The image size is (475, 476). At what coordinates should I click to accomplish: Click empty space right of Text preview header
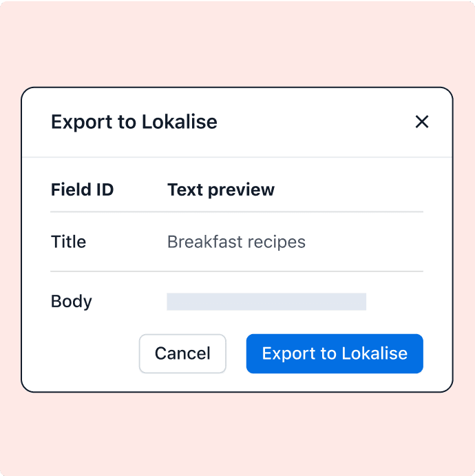[x=351, y=189]
